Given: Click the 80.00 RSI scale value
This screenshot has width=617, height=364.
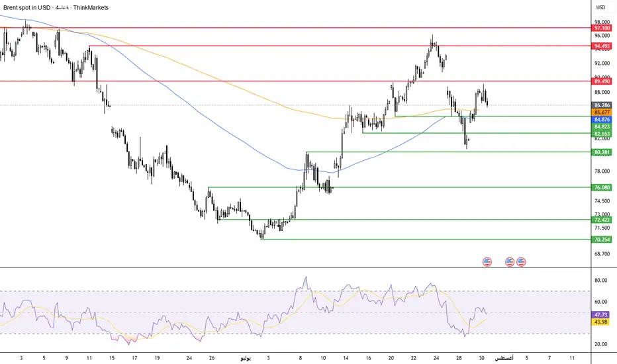Looking at the screenshot, I should point(600,281).
